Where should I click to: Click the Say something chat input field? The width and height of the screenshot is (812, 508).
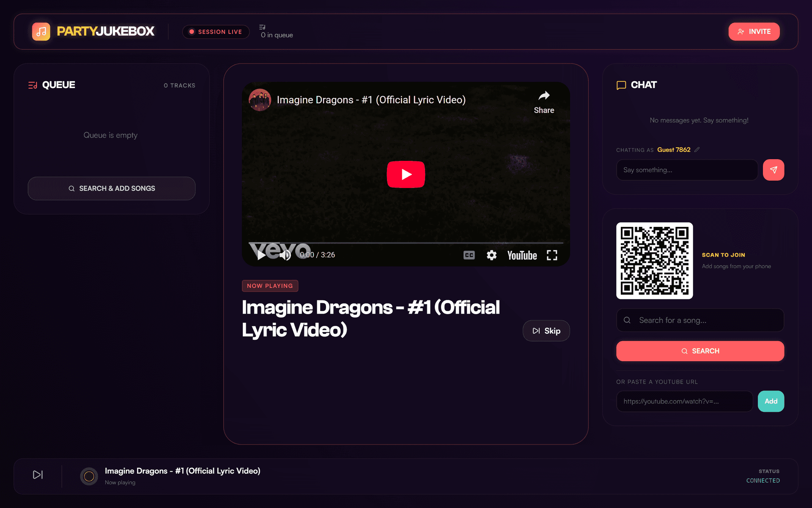pos(687,170)
